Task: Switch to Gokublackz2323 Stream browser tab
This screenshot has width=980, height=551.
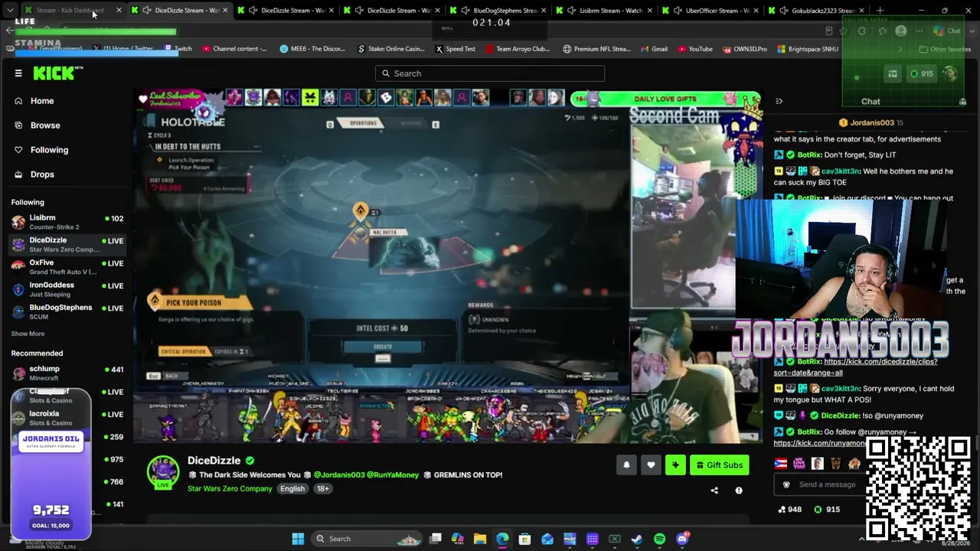Action: pos(816,11)
